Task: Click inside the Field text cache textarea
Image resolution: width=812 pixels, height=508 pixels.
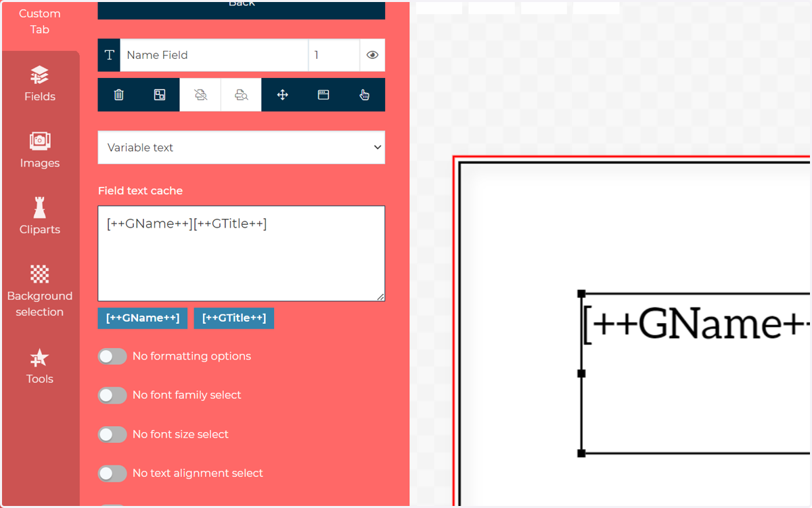Action: point(242,253)
